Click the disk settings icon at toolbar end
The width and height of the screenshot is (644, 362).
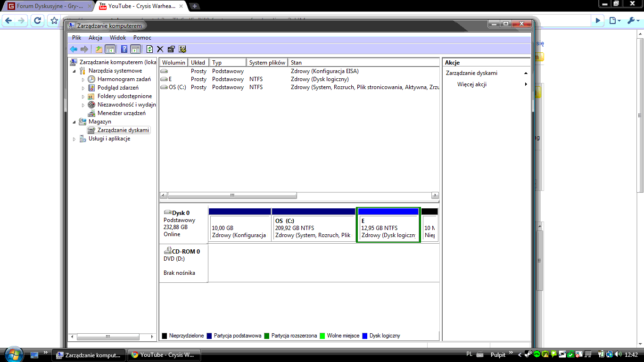click(182, 49)
